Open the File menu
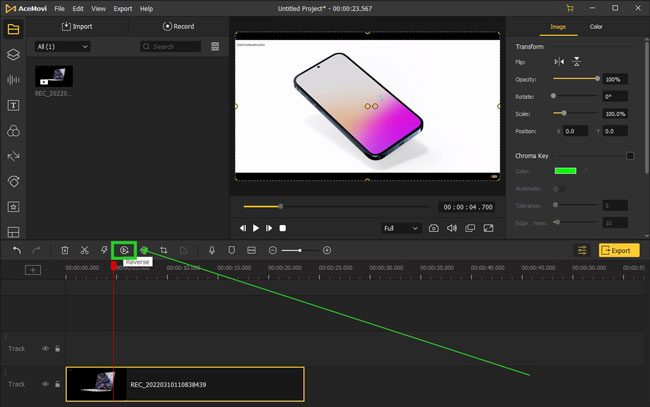The width and height of the screenshot is (650, 407). 59,8
